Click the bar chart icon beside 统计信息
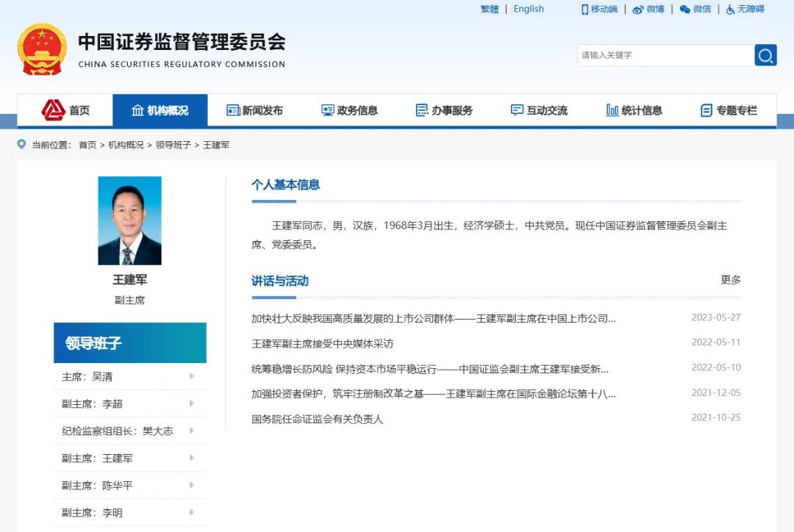The image size is (794, 532). (612, 109)
